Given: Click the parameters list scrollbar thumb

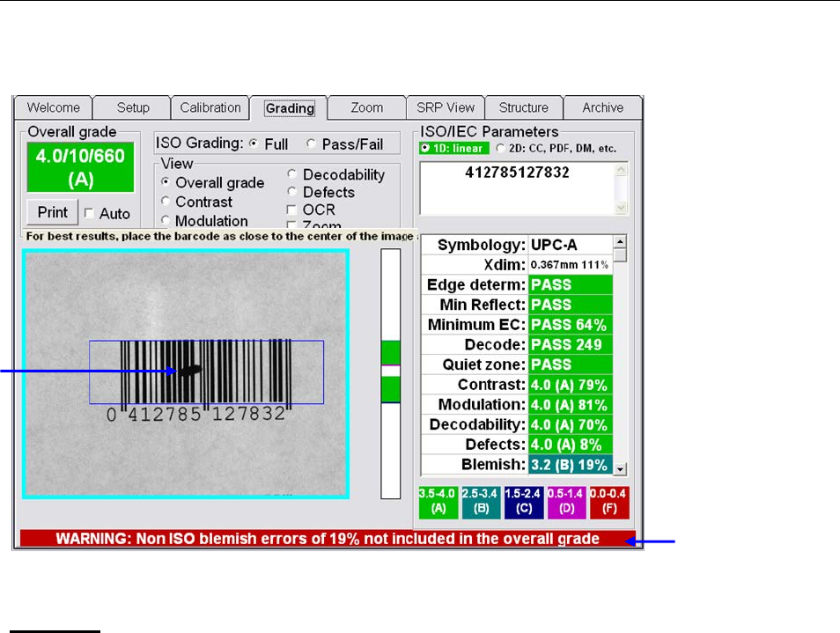Looking at the screenshot, I should [x=620, y=255].
